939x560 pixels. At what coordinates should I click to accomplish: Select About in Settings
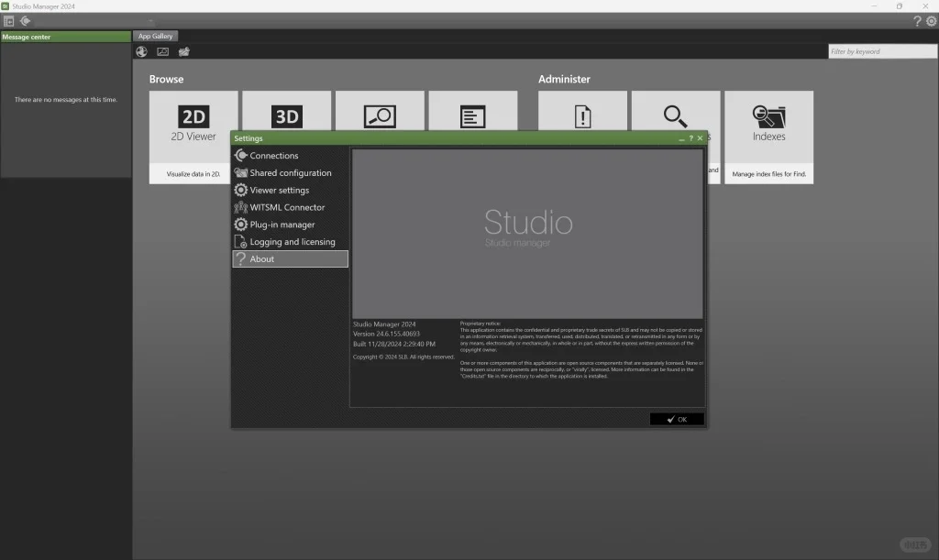(290, 259)
